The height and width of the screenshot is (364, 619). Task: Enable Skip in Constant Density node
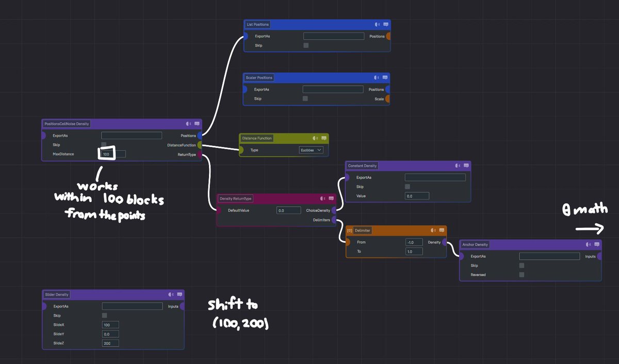pyautogui.click(x=408, y=187)
